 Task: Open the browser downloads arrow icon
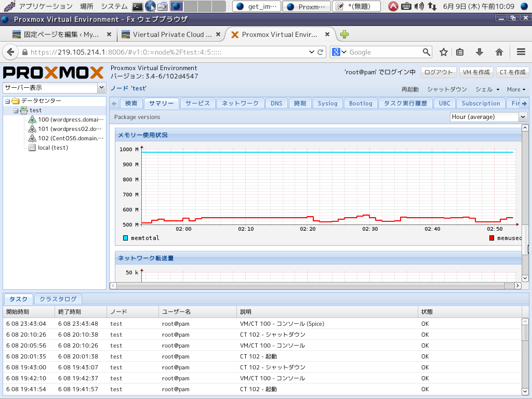(480, 52)
